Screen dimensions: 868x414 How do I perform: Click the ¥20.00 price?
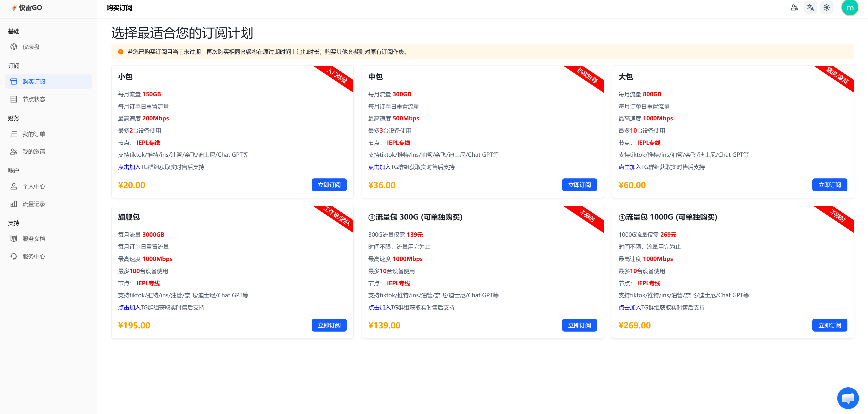click(132, 185)
